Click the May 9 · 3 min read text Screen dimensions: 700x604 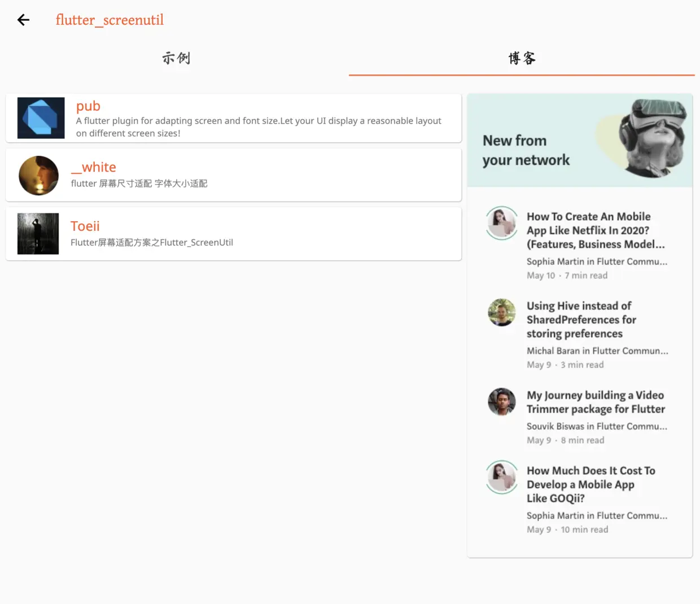565,365
